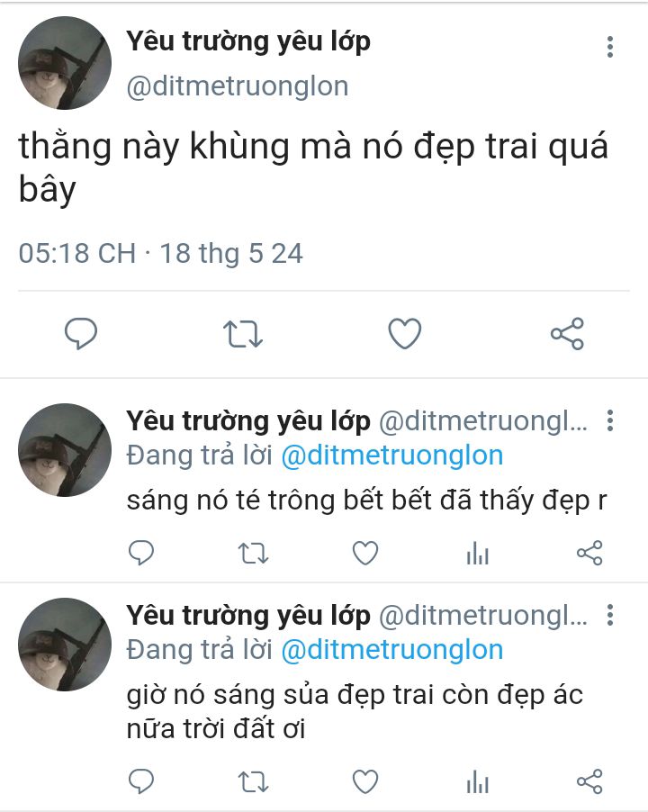This screenshot has height=812, width=648.
Task: Share the 'giờ nó sáng sủa' tweet
Action: 589,781
